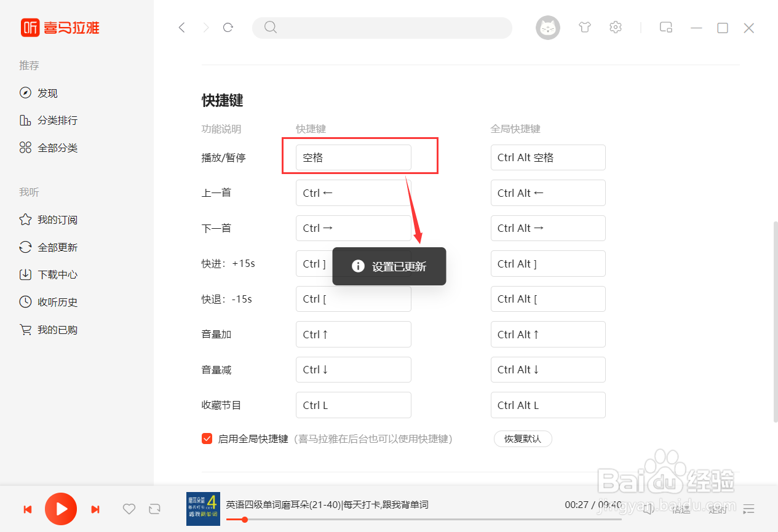The height and width of the screenshot is (532, 778).
Task: Open the playlist icon at bottom right
Action: click(x=748, y=509)
